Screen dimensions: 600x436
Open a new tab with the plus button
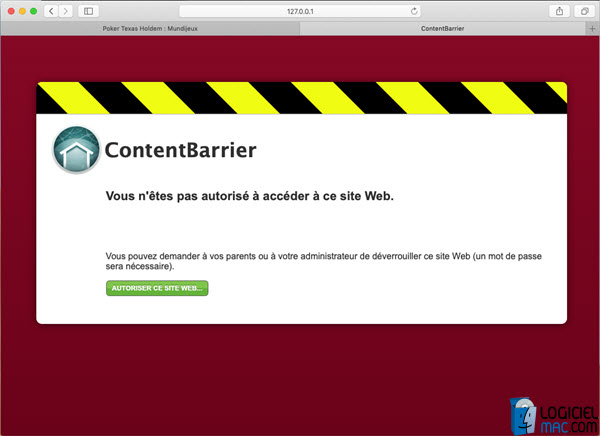[592, 29]
